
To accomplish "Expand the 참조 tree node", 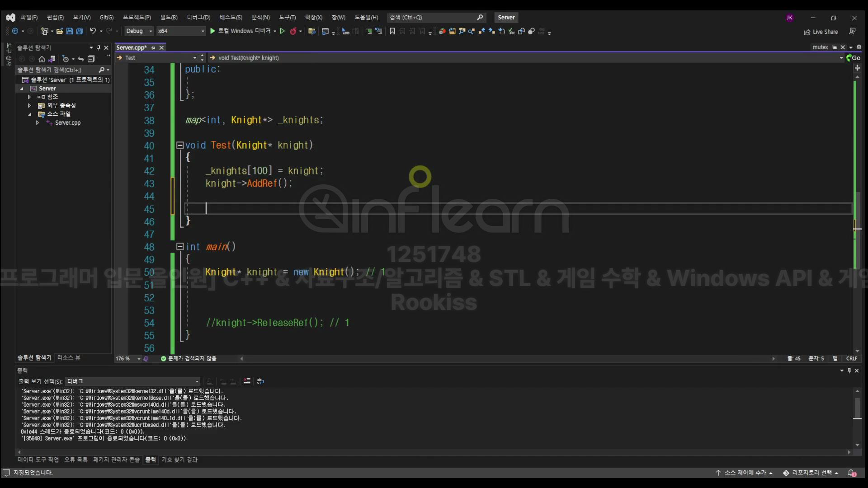I will pos(29,97).
